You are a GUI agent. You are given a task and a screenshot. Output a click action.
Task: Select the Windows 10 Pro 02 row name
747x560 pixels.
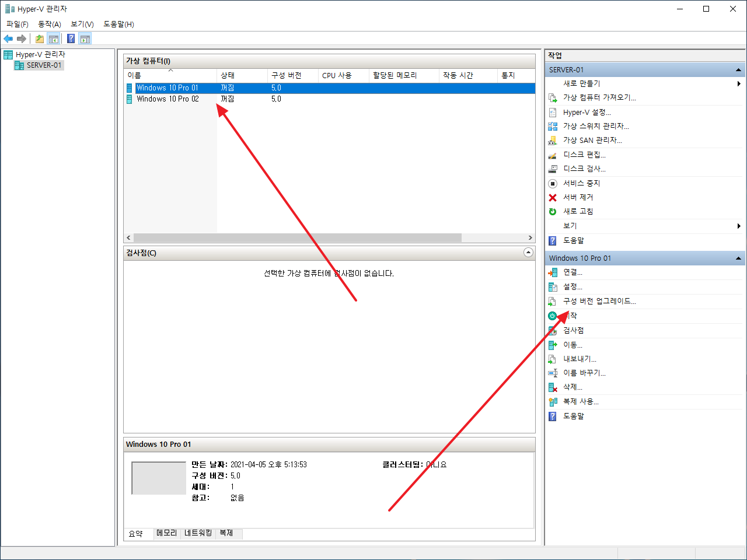167,99
